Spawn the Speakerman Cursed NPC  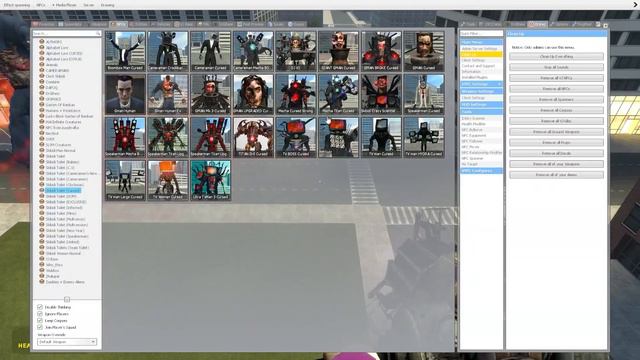coord(424,94)
